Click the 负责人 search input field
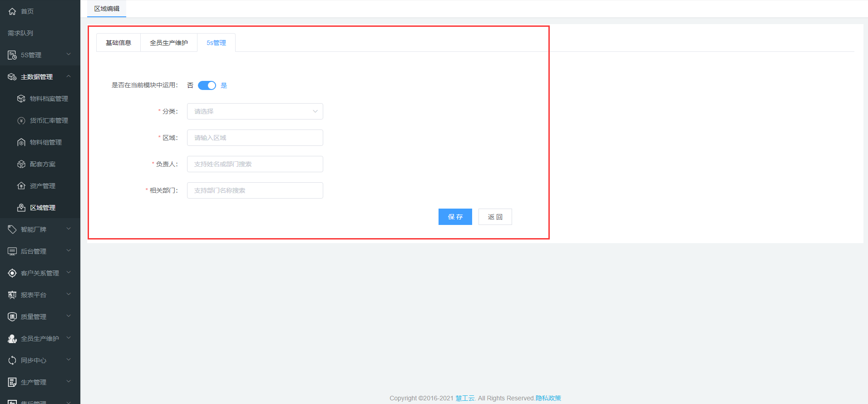 click(x=255, y=164)
